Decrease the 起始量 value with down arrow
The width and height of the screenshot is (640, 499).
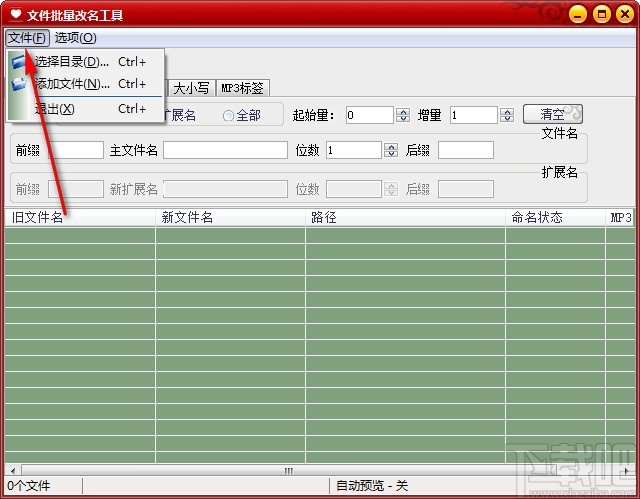[403, 119]
